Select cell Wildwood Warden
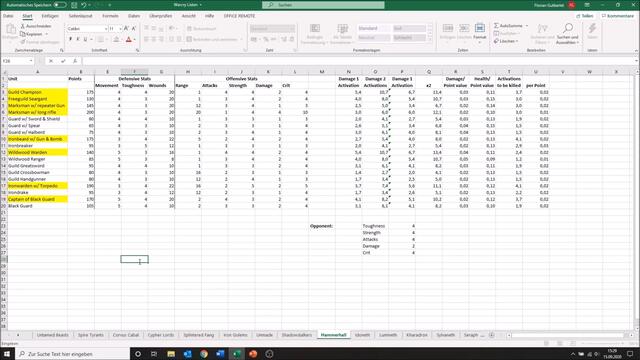Viewport: 640px width, 360px height. [37, 152]
